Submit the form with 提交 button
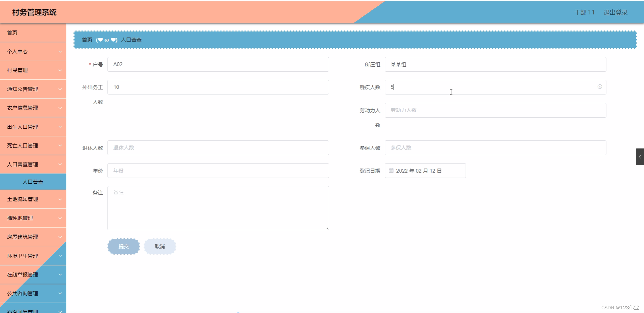Viewport: 644px width, 313px height. click(x=123, y=246)
